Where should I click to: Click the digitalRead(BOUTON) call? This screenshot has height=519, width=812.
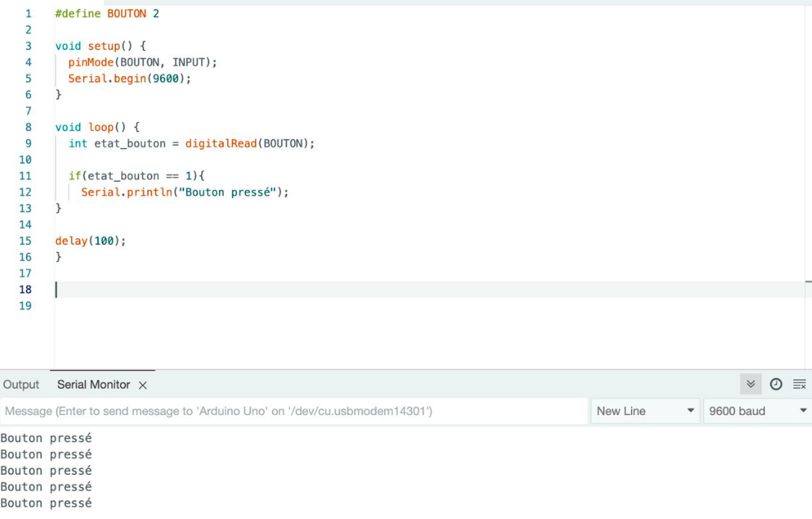click(x=250, y=144)
